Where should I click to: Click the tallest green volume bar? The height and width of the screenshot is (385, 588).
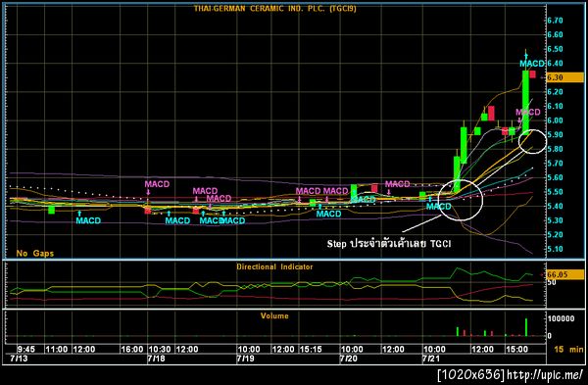click(x=526, y=327)
